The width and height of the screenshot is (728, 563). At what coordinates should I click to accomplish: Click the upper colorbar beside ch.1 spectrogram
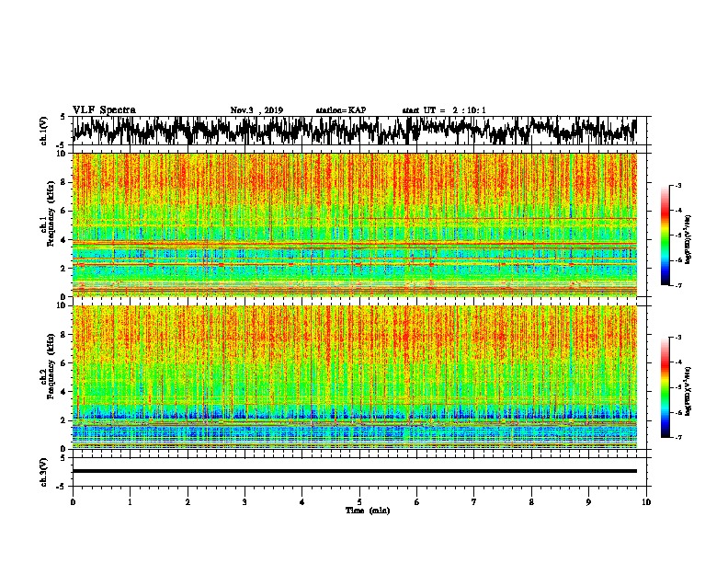click(665, 236)
